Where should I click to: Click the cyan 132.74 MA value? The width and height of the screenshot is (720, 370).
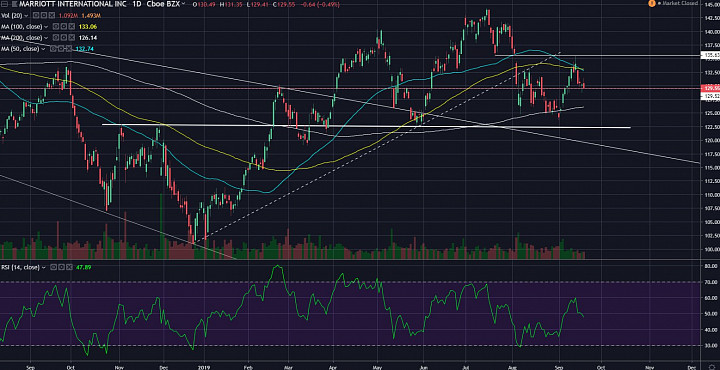(84, 49)
